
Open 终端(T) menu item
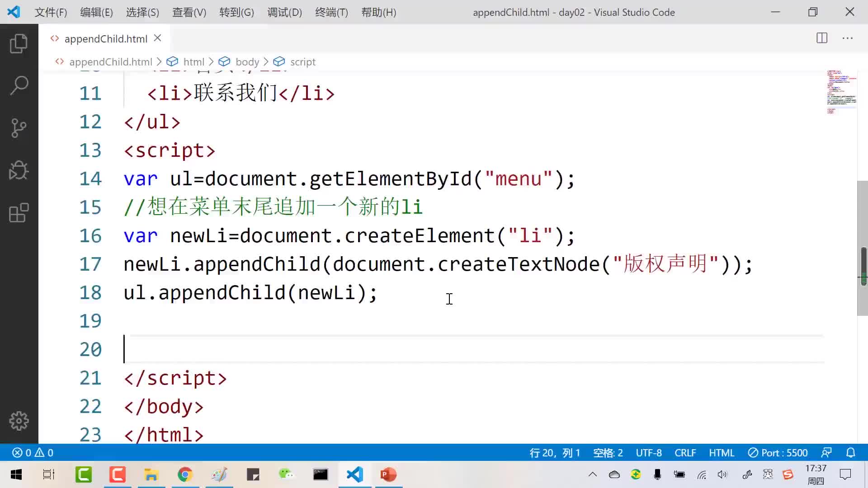[x=332, y=12]
